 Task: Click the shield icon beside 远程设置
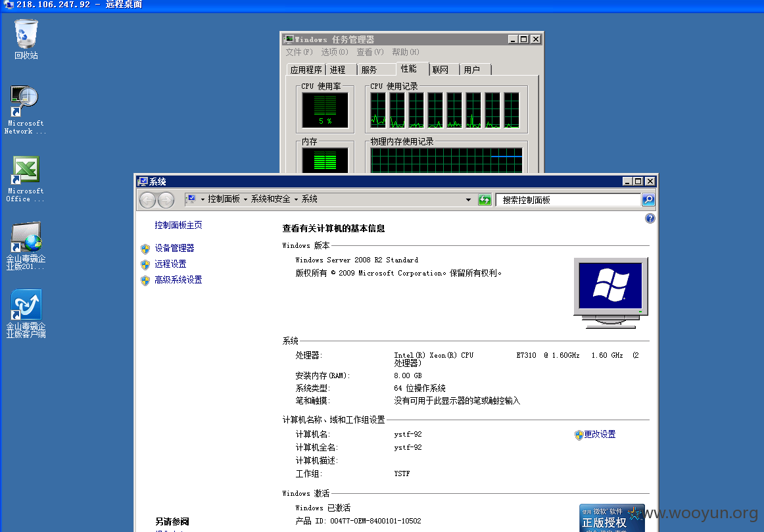(x=145, y=264)
